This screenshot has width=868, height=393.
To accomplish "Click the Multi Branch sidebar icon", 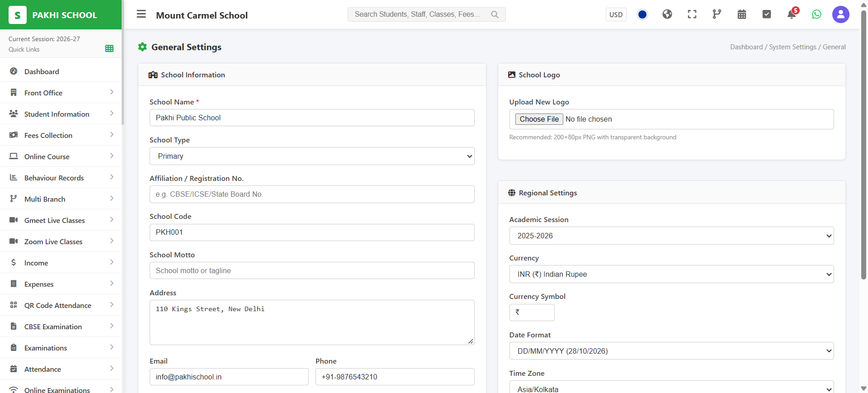I will 14,199.
